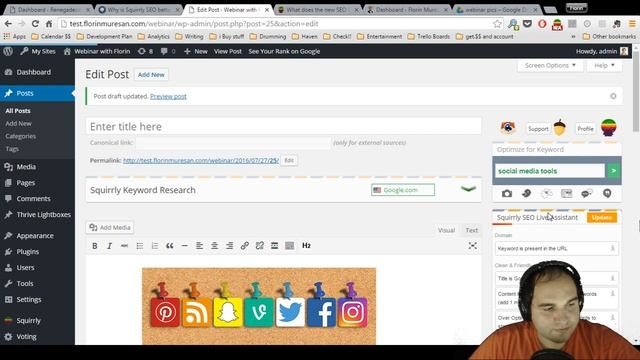
Task: Open Squirrly image search camera icon
Action: pyautogui.click(x=507, y=193)
